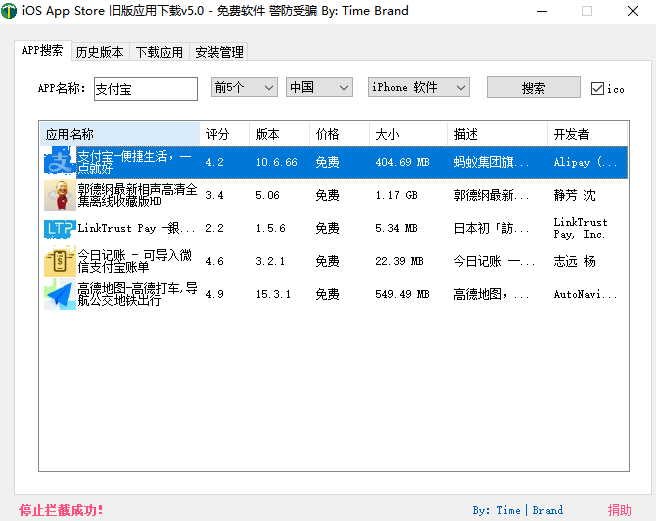
Task: Click the 今日记账 app icon
Action: (59, 262)
